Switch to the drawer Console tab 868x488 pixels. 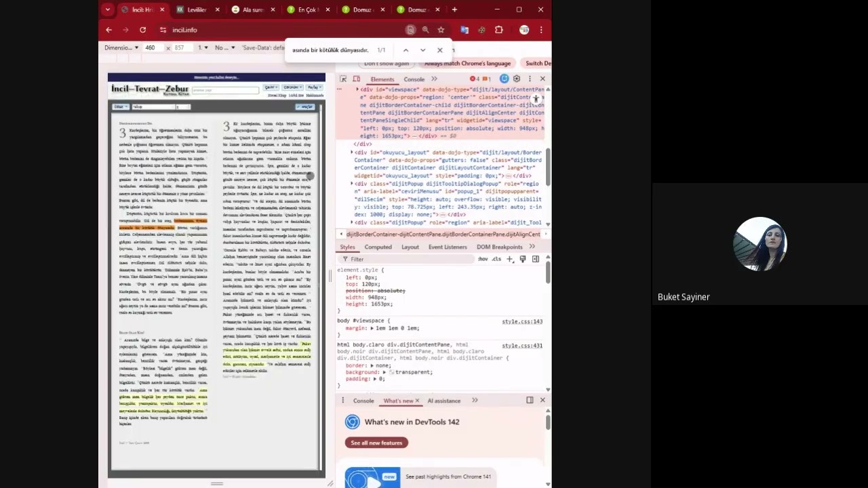[x=363, y=401]
